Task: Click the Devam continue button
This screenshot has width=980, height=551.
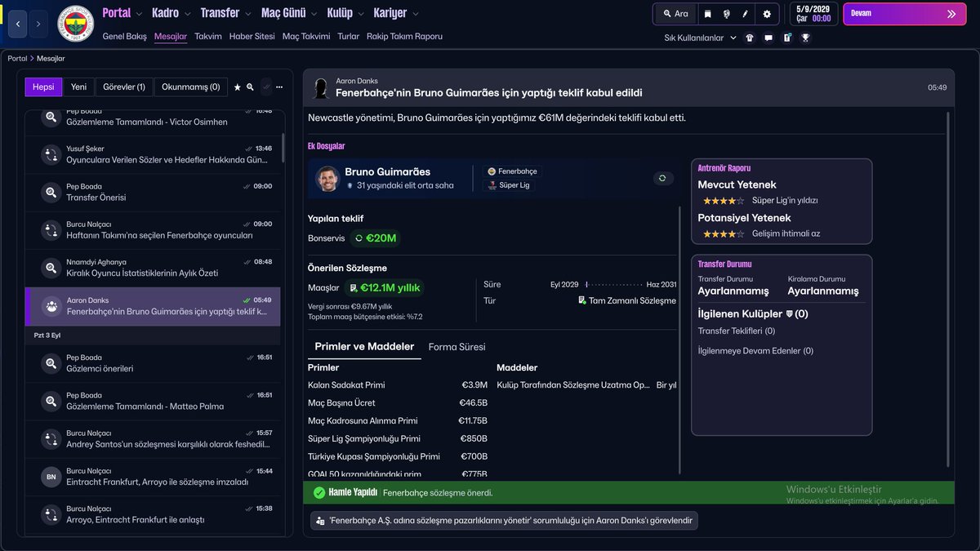Action: tap(904, 14)
